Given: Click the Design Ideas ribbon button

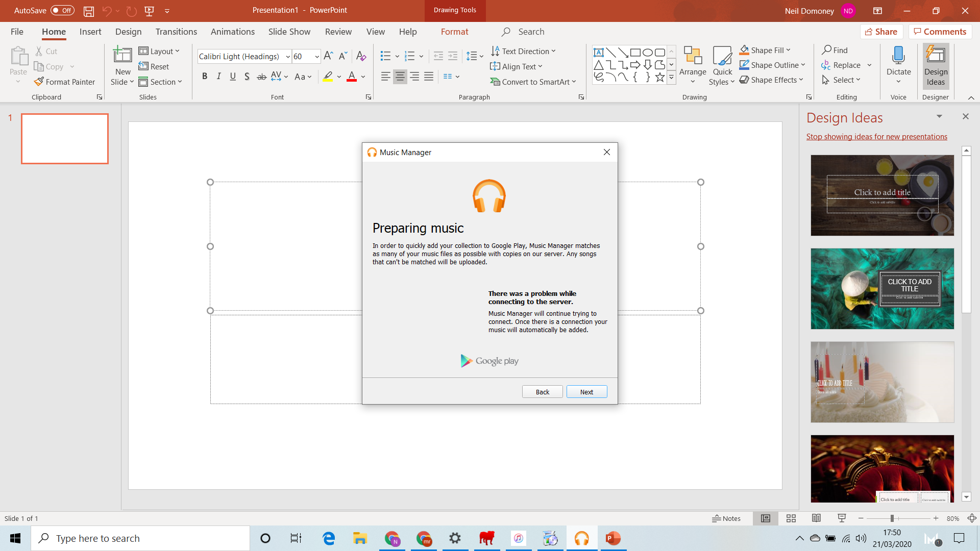Looking at the screenshot, I should coord(936,66).
